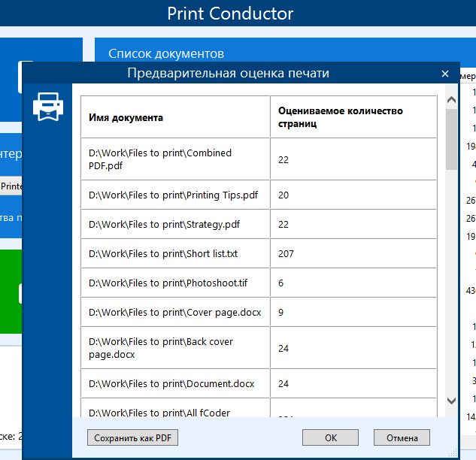Click page count 207 for Short list.txt

tap(286, 253)
